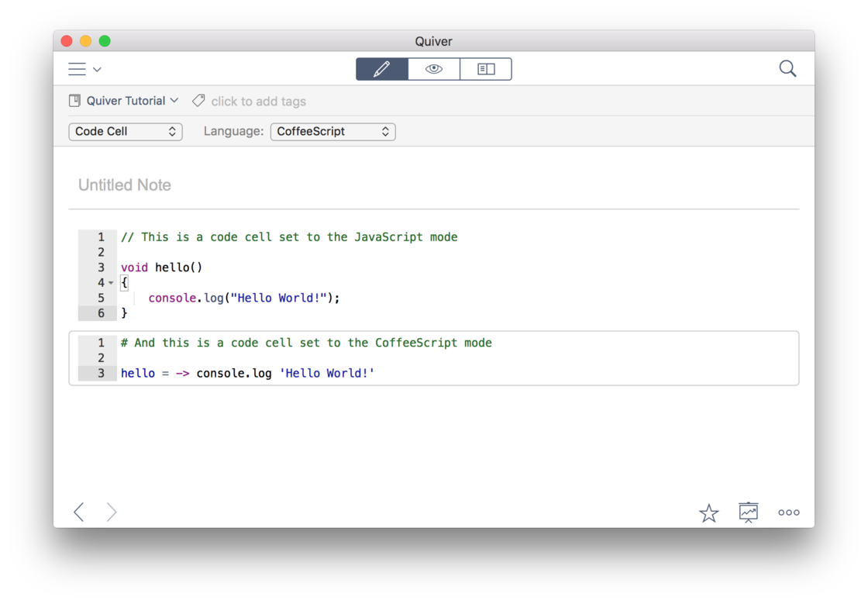This screenshot has height=604, width=868.
Task: Click the opening brace on line 4
Action: point(124,282)
